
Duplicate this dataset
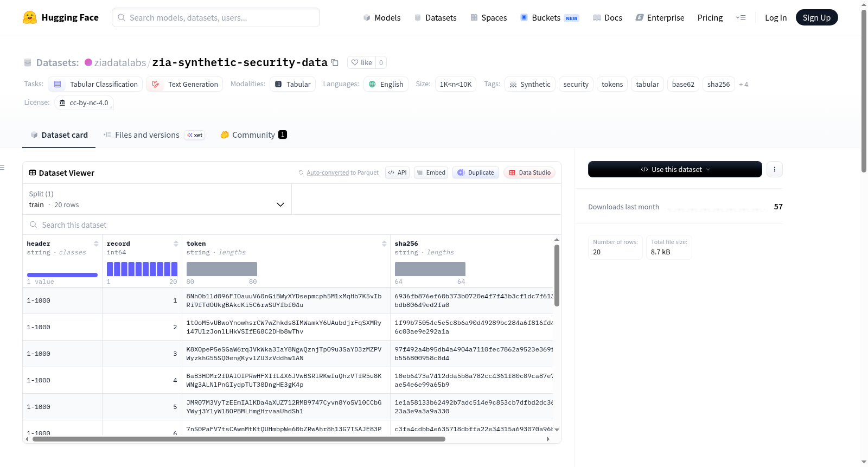(476, 172)
